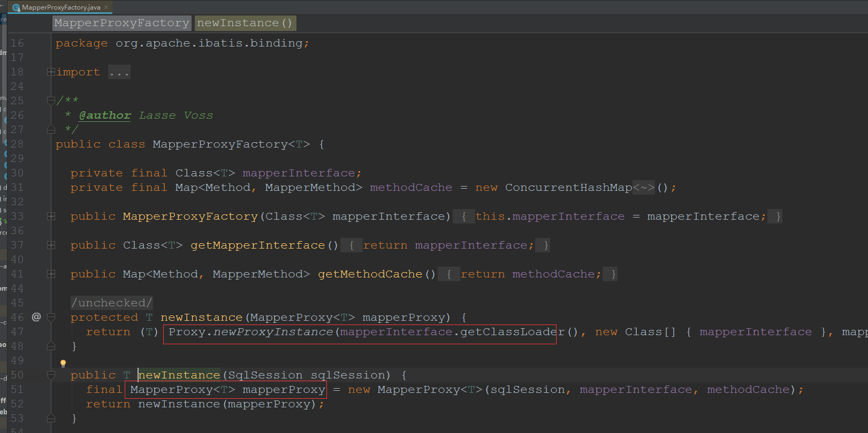Collapse the protected newInstance method
The image size is (868, 433).
pyautogui.click(x=51, y=317)
